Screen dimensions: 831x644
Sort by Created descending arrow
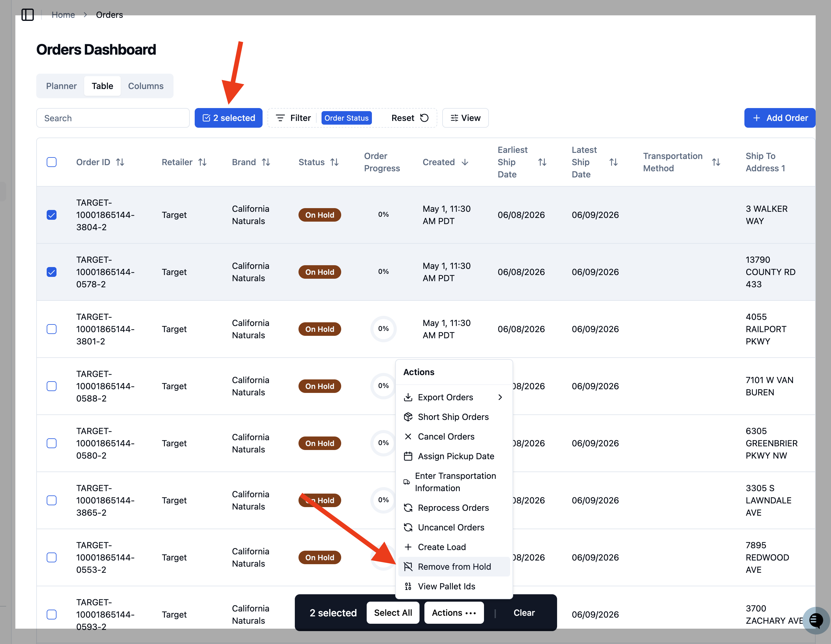(x=465, y=162)
